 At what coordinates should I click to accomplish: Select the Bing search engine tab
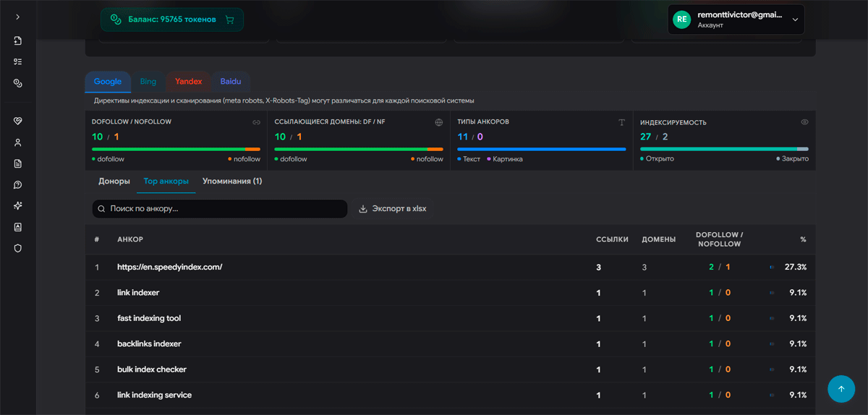coord(148,82)
